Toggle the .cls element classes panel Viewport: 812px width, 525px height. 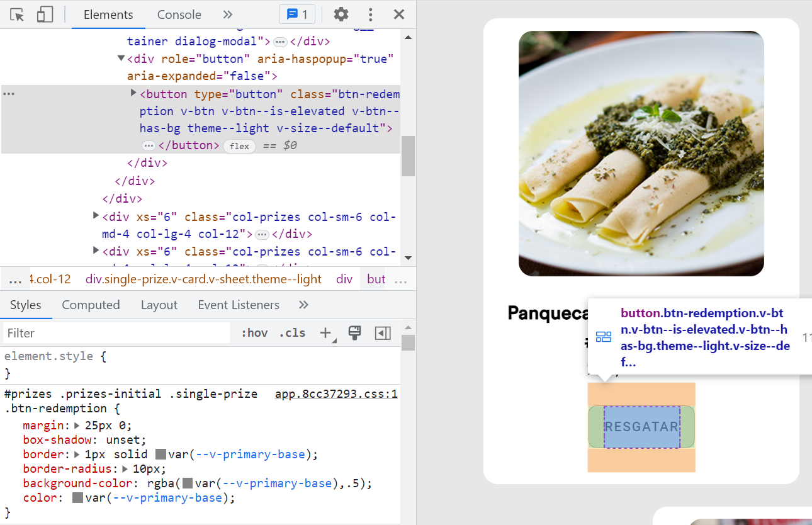coord(291,332)
